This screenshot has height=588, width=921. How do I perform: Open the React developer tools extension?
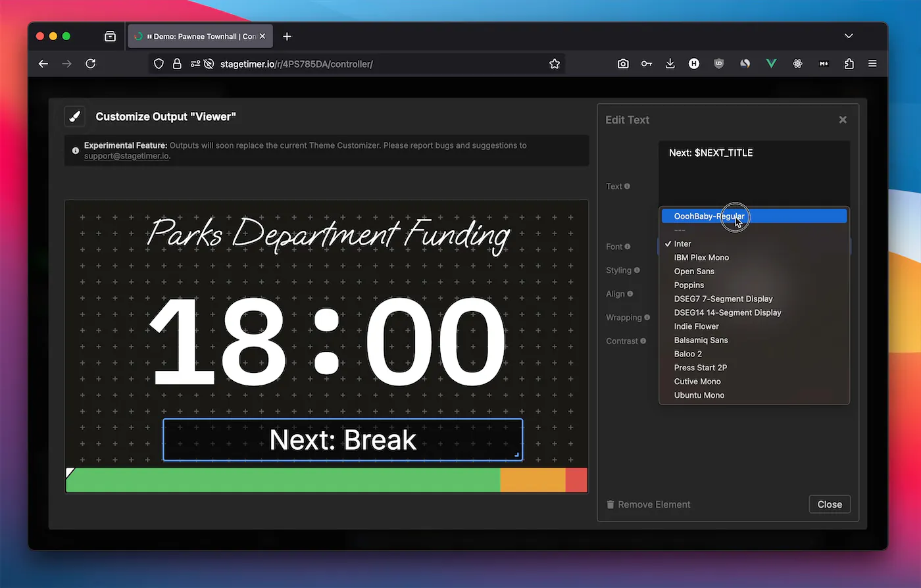[x=797, y=63]
